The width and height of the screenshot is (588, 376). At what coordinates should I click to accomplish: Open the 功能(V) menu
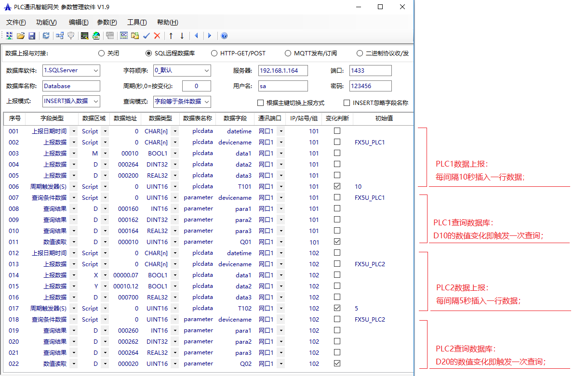pos(46,22)
